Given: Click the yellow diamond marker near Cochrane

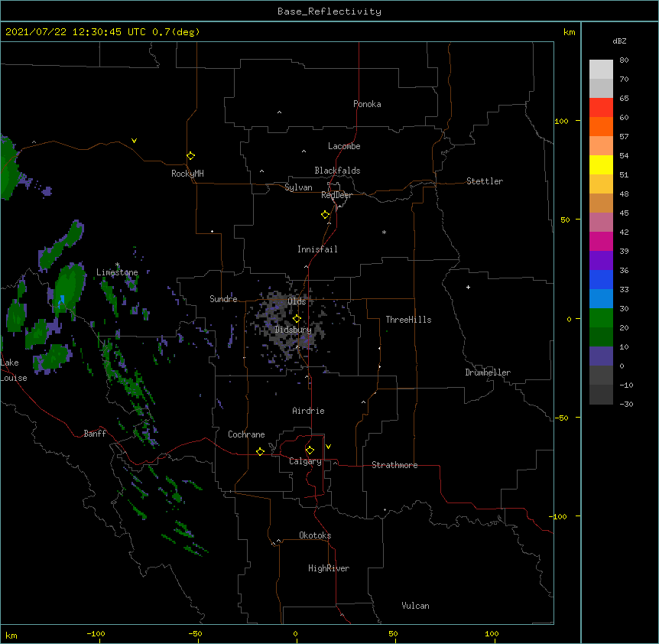Looking at the screenshot, I should [x=260, y=451].
